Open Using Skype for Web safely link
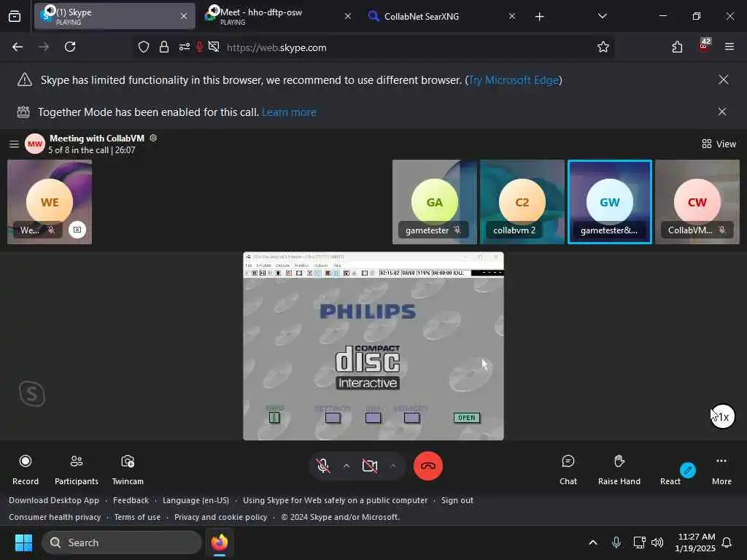The width and height of the screenshot is (747, 560). pos(335,500)
